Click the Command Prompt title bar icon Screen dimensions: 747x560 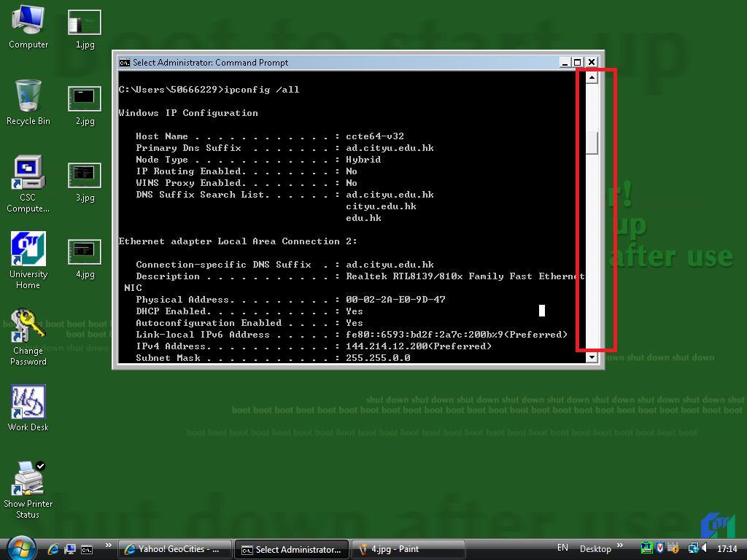point(125,63)
